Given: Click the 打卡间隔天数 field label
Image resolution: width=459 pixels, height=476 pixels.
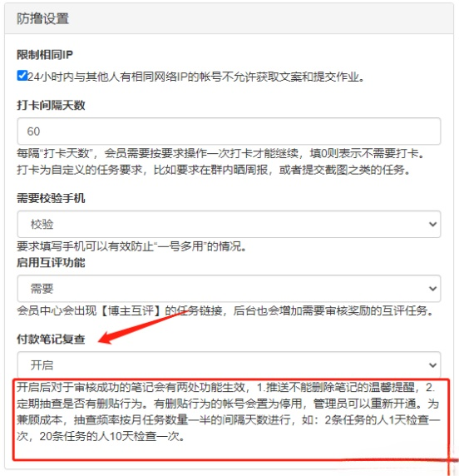Looking at the screenshot, I should 51,106.
